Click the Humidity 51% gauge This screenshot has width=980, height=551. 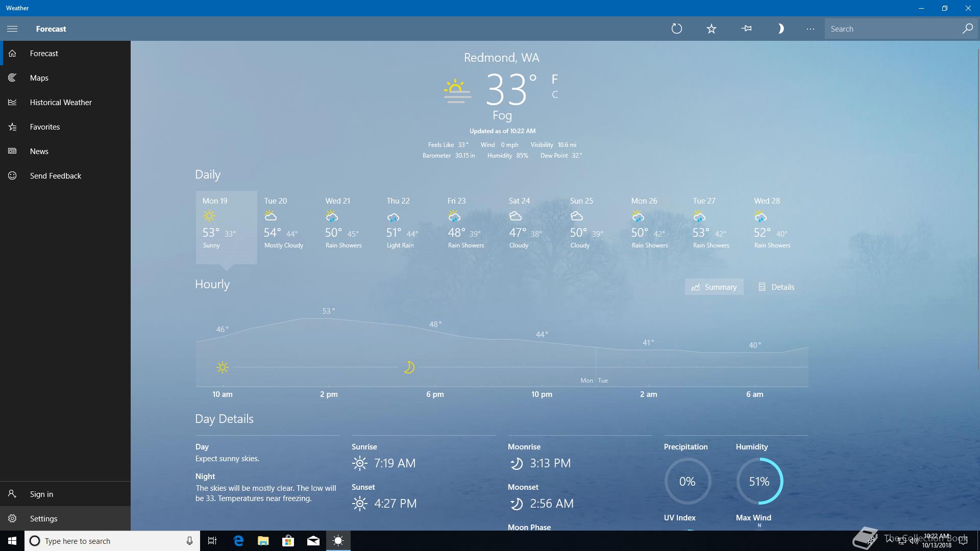click(x=759, y=481)
